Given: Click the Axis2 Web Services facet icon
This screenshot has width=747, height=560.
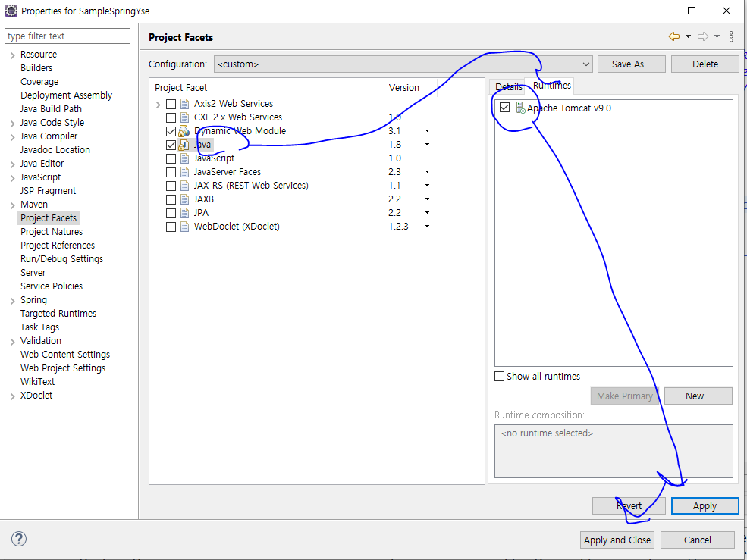Looking at the screenshot, I should 184,104.
